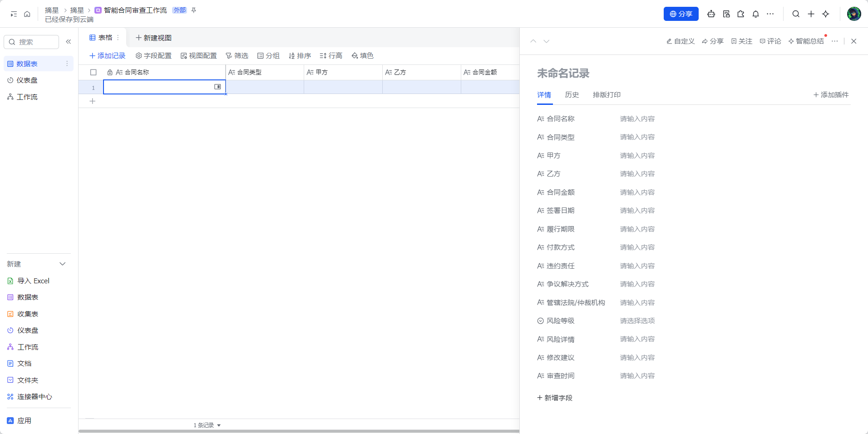Switch to the 历史 tab
Image resolution: width=868 pixels, height=434 pixels.
[571, 95]
